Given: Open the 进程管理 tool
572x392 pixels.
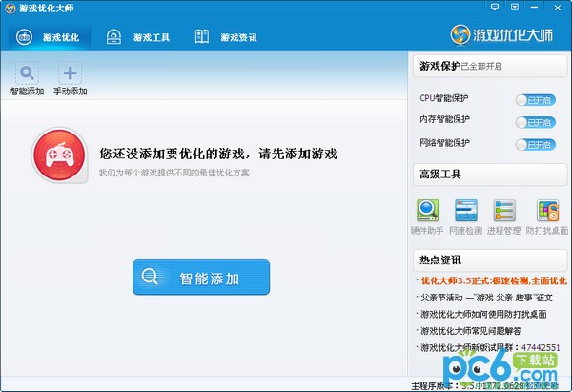Looking at the screenshot, I should tap(504, 217).
